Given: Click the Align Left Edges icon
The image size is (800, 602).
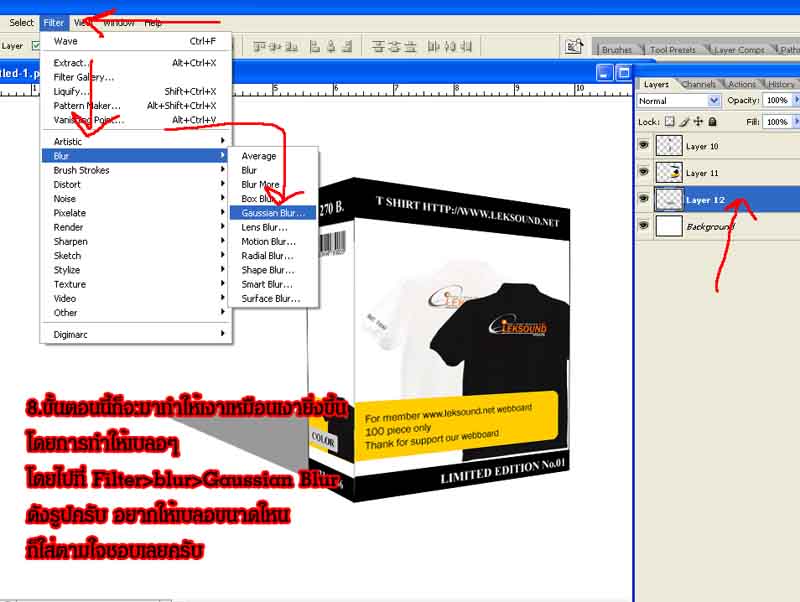Looking at the screenshot, I should 315,47.
